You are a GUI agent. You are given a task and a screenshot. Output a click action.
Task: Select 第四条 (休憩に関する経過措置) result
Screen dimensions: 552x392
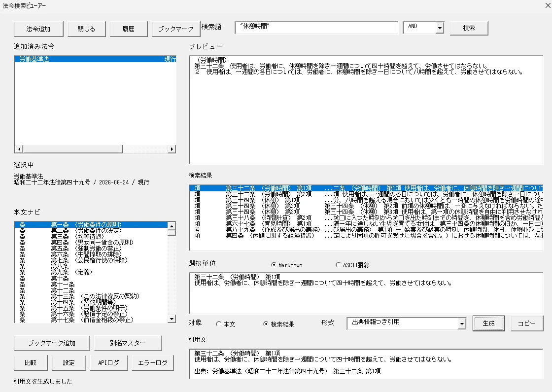point(366,236)
